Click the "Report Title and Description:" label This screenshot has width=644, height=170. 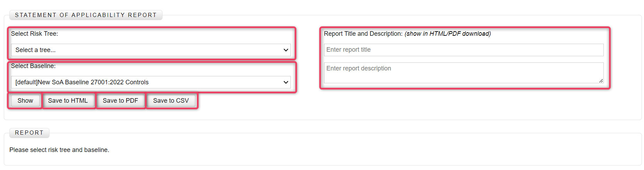363,34
